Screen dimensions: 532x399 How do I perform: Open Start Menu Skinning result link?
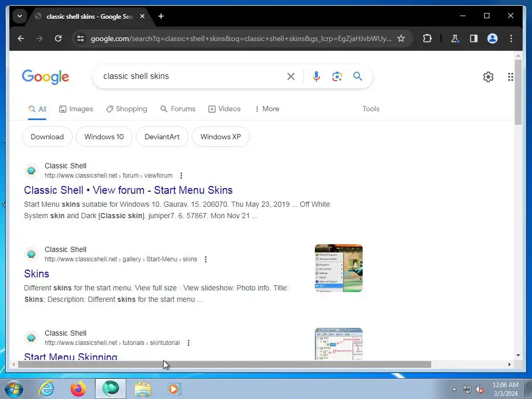click(x=71, y=356)
